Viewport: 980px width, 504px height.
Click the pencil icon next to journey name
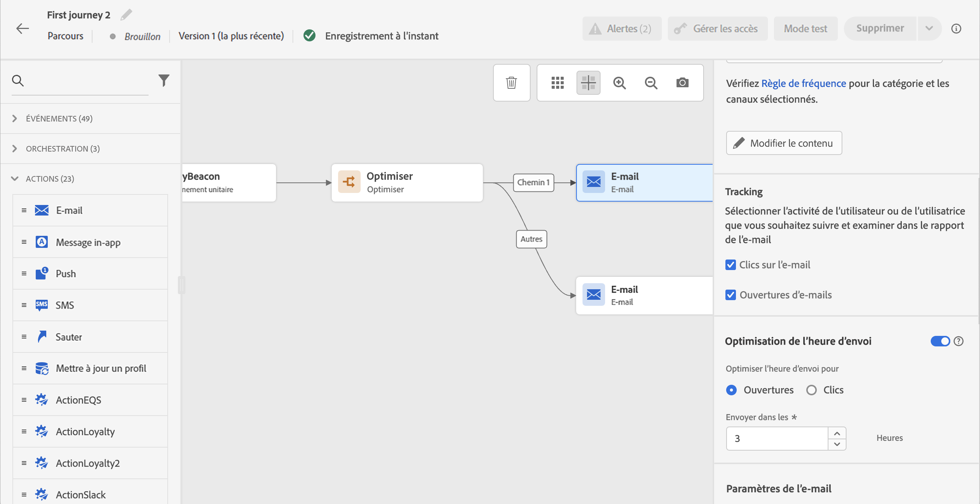click(126, 15)
